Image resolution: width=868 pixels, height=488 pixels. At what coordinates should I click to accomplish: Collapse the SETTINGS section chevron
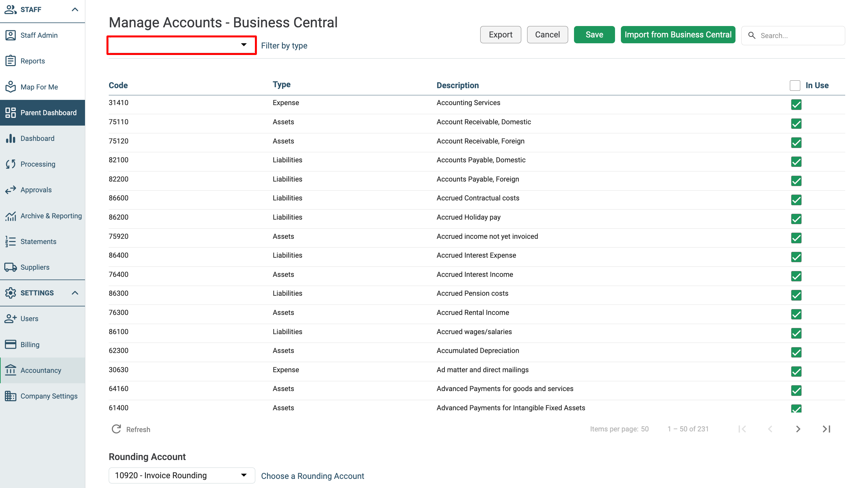(x=75, y=293)
